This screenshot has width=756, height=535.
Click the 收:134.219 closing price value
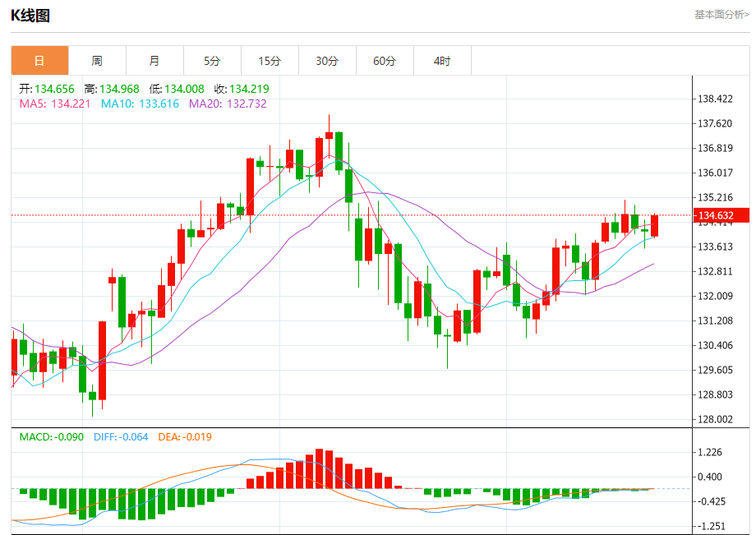pos(242,89)
